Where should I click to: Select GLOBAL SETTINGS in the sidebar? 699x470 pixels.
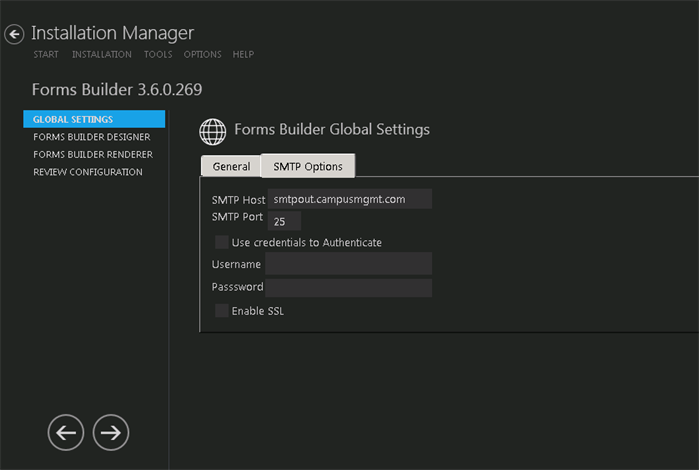pyautogui.click(x=94, y=119)
